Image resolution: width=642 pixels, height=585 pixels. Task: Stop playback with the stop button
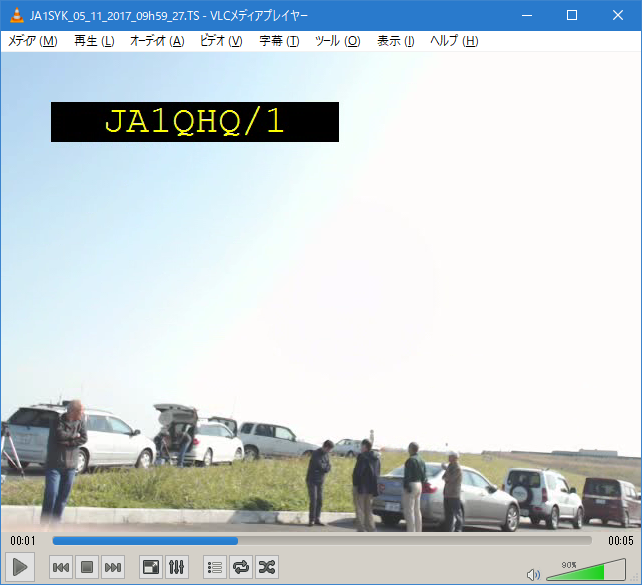(87, 567)
